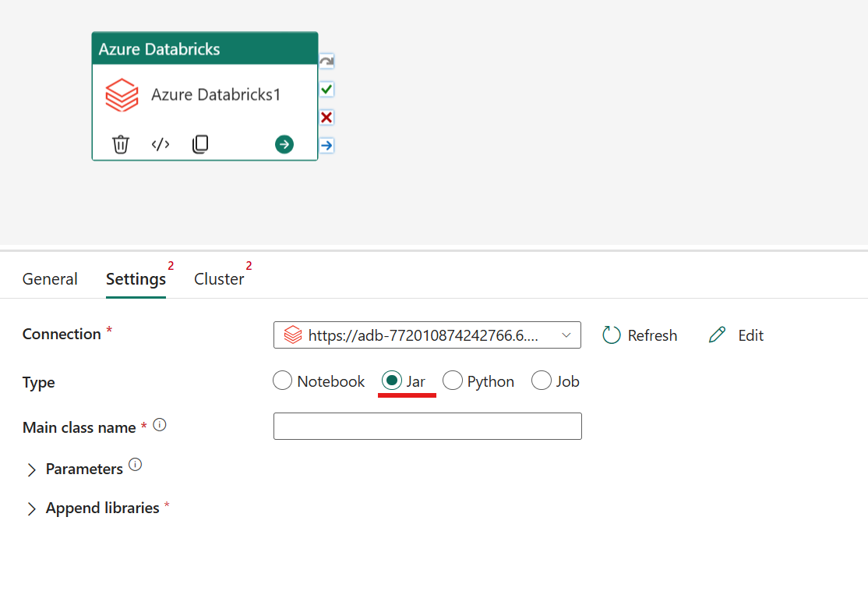Copy the Azure Databricks1 activity
The width and height of the screenshot is (868, 595).
pos(200,144)
